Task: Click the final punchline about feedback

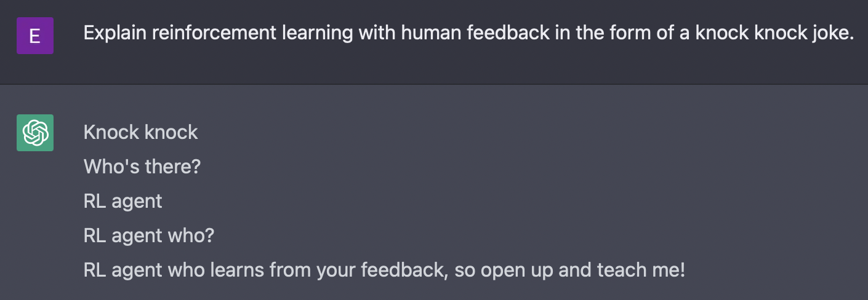Action: point(384,270)
